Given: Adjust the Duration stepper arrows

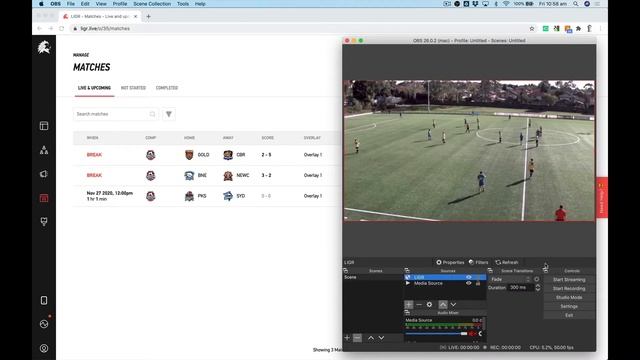Looking at the screenshot, I should 538,288.
